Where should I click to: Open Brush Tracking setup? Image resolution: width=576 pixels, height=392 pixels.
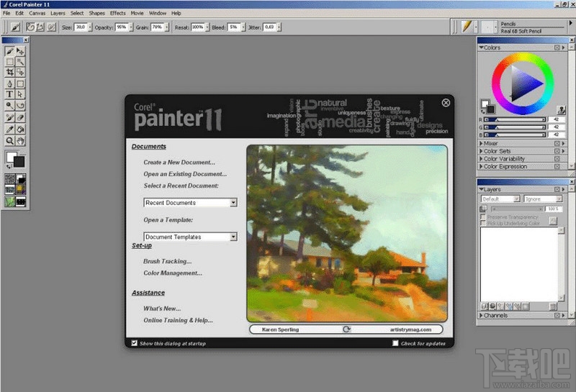point(168,261)
